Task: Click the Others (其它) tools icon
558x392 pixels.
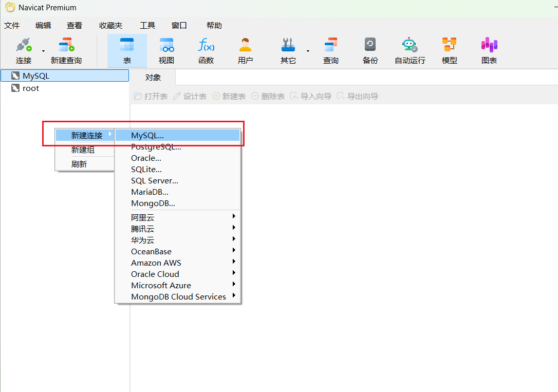Action: [288, 45]
